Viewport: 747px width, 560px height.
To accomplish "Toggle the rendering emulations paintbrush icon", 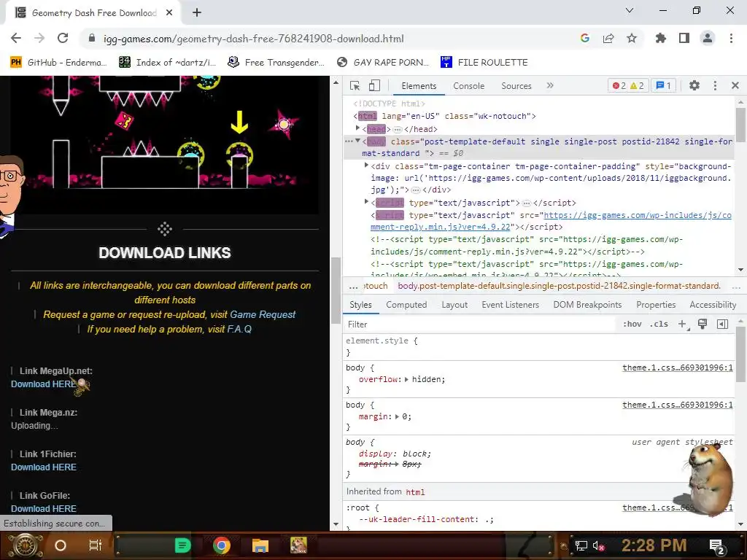I will (x=703, y=324).
